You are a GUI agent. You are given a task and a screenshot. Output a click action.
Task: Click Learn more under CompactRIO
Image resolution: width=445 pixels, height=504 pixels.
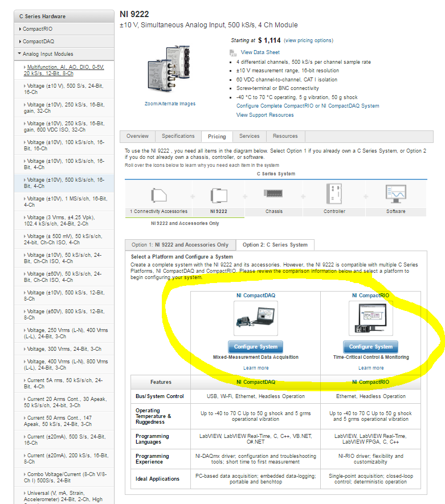tap(371, 368)
